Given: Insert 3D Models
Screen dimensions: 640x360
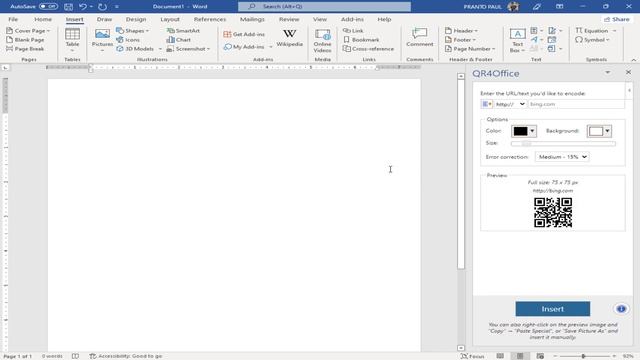Looking at the screenshot, I should click(136, 49).
